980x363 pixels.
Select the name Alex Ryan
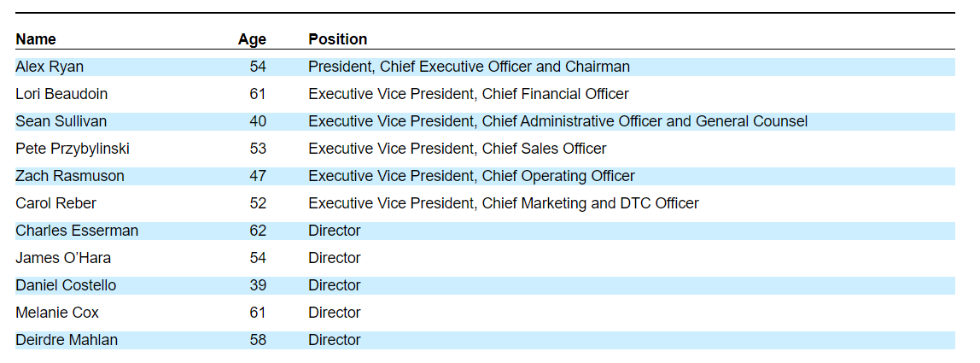[x=50, y=67]
